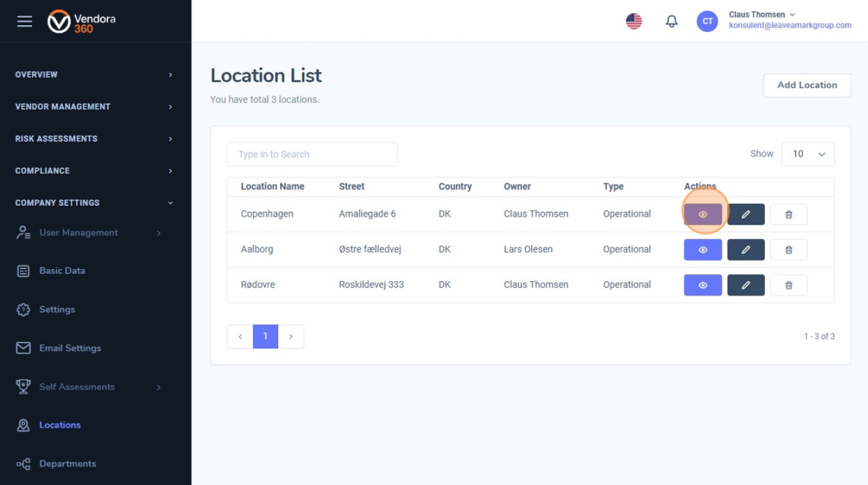The image size is (868, 485).
Task: Open the notifications bell
Action: tap(671, 21)
